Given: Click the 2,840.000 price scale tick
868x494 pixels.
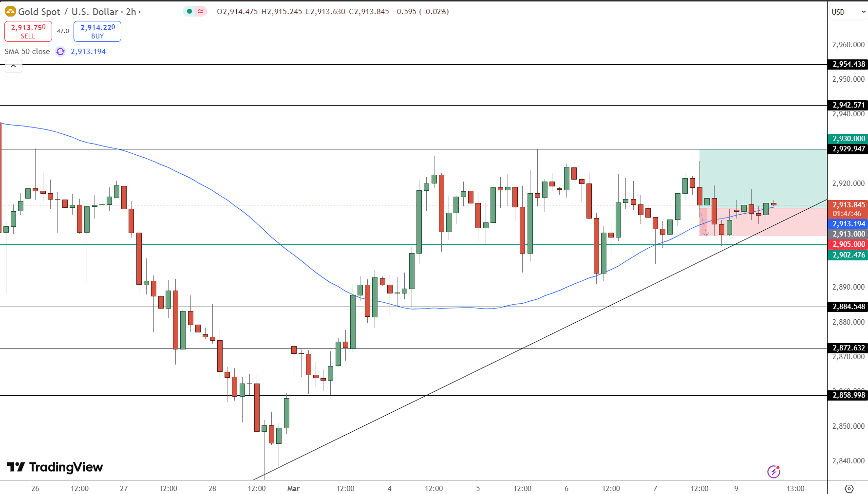Looking at the screenshot, I should pyautogui.click(x=848, y=461).
